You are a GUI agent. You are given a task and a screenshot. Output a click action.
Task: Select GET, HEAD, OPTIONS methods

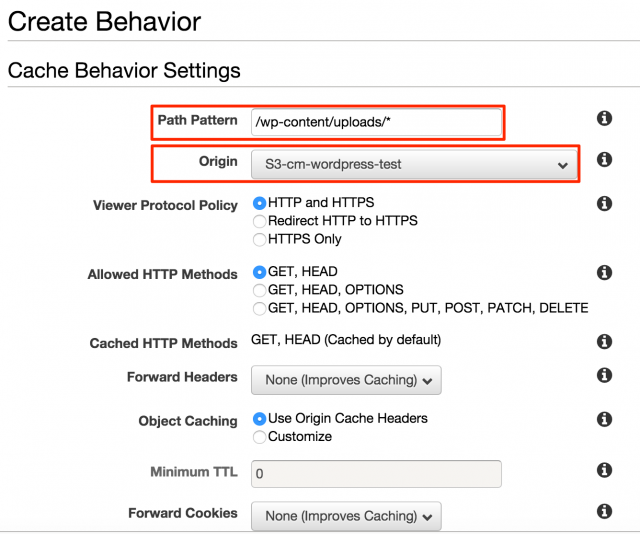pyautogui.click(x=259, y=290)
